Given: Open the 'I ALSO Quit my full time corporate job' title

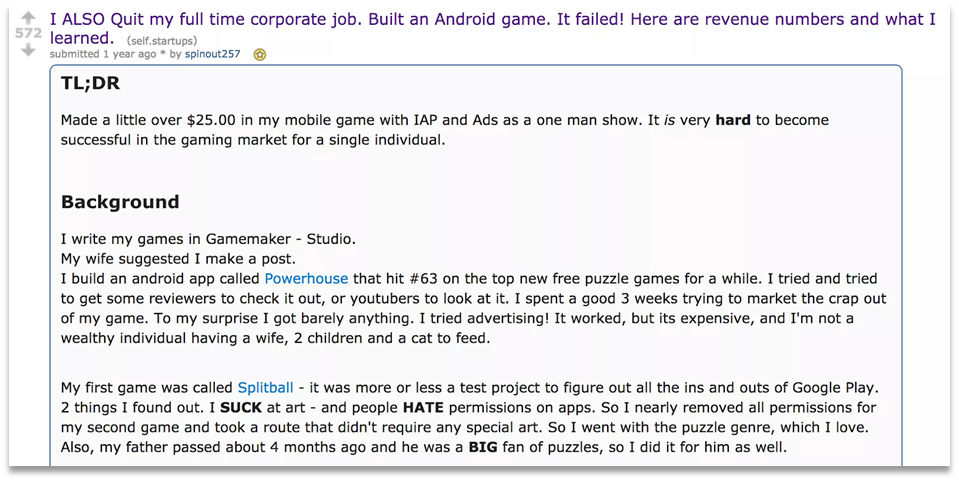Looking at the screenshot, I should pyautogui.click(x=492, y=29).
